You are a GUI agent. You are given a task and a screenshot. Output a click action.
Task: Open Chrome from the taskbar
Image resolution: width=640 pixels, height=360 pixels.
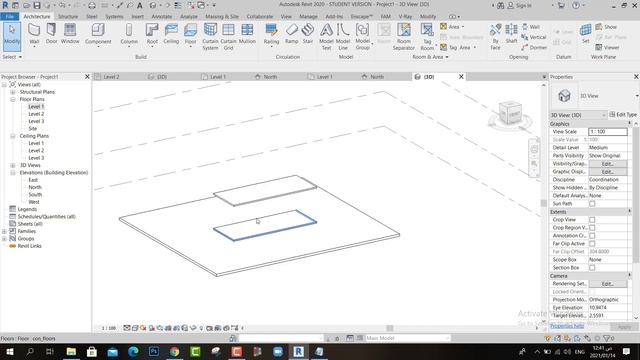174,351
